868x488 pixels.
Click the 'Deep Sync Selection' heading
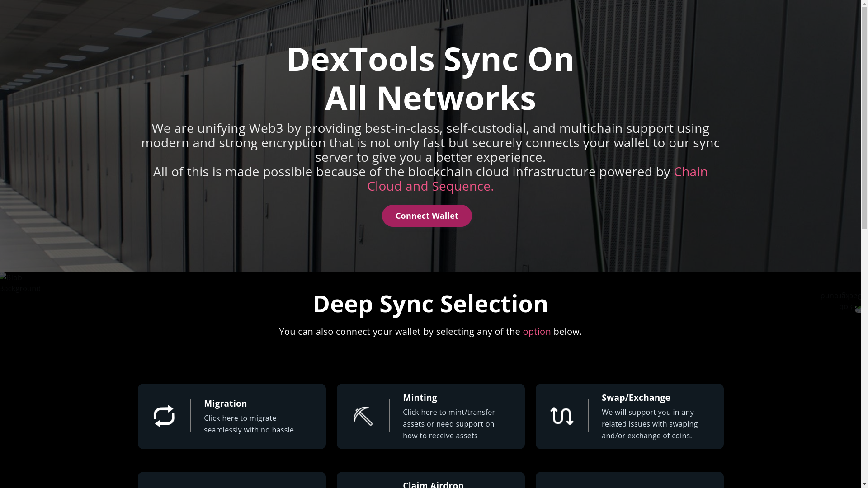[x=430, y=303]
